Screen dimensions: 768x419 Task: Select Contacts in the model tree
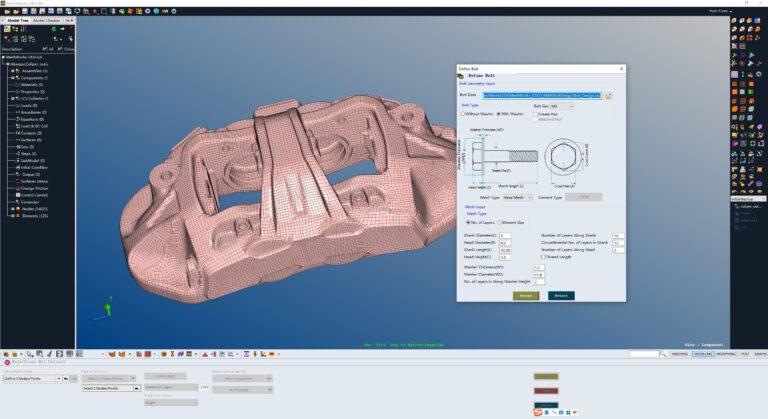pyautogui.click(x=31, y=133)
